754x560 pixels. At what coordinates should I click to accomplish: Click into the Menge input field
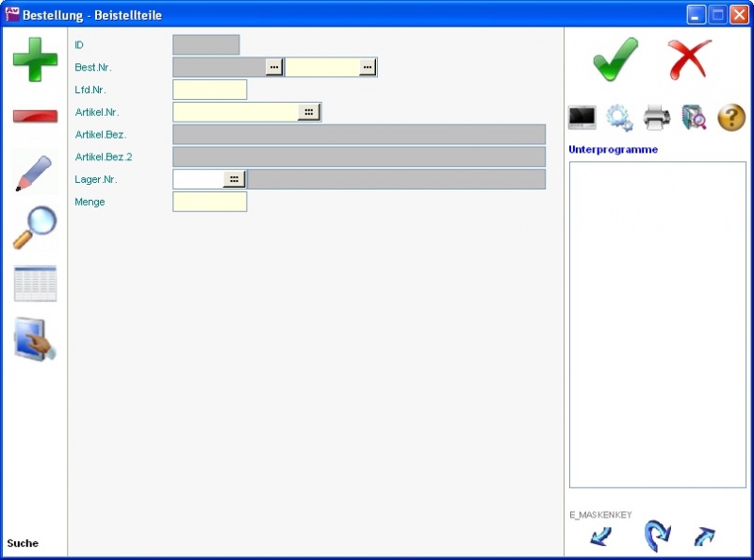[209, 202]
